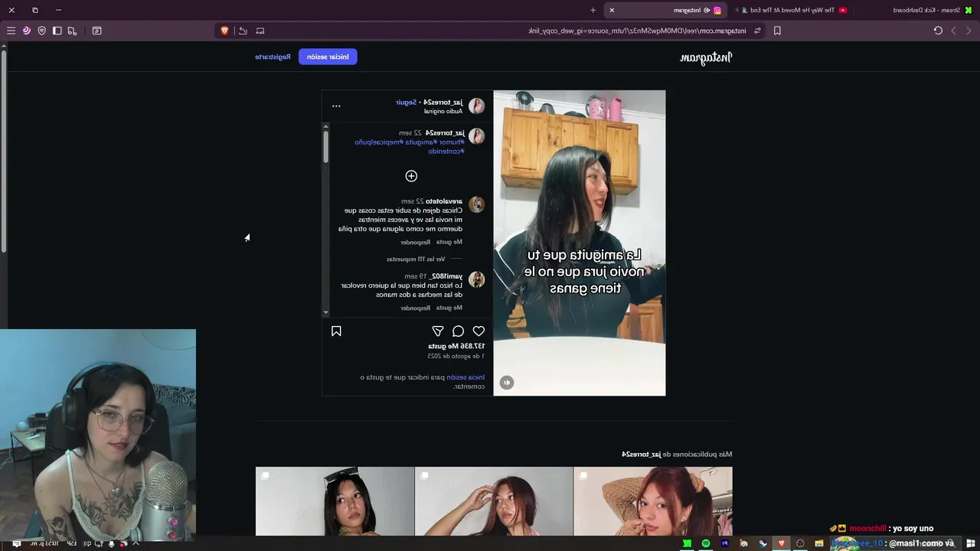Image resolution: width=980 pixels, height=551 pixels.
Task: Click jaz_torres24 avatar in post header
Action: click(x=476, y=106)
